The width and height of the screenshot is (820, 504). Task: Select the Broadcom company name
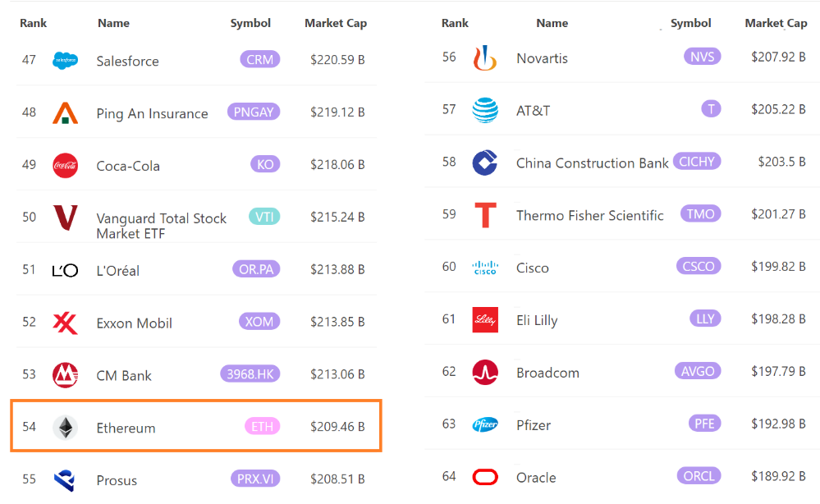click(x=547, y=373)
